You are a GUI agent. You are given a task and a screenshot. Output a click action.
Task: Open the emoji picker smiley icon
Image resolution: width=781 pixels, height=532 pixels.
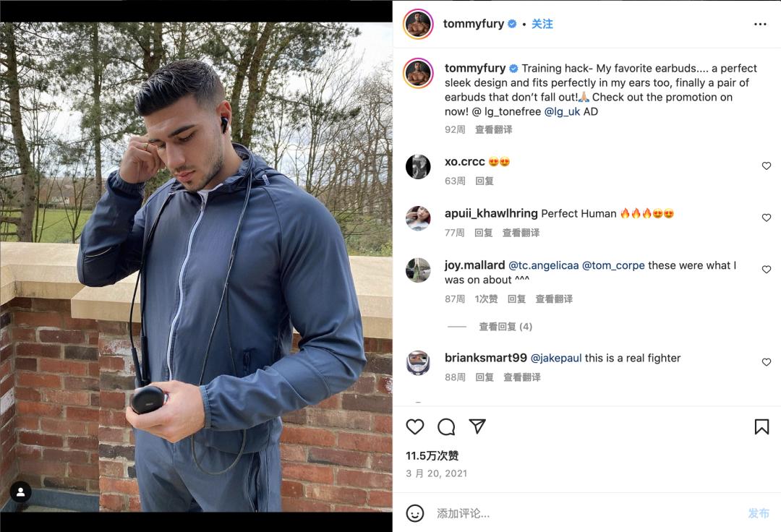415,513
